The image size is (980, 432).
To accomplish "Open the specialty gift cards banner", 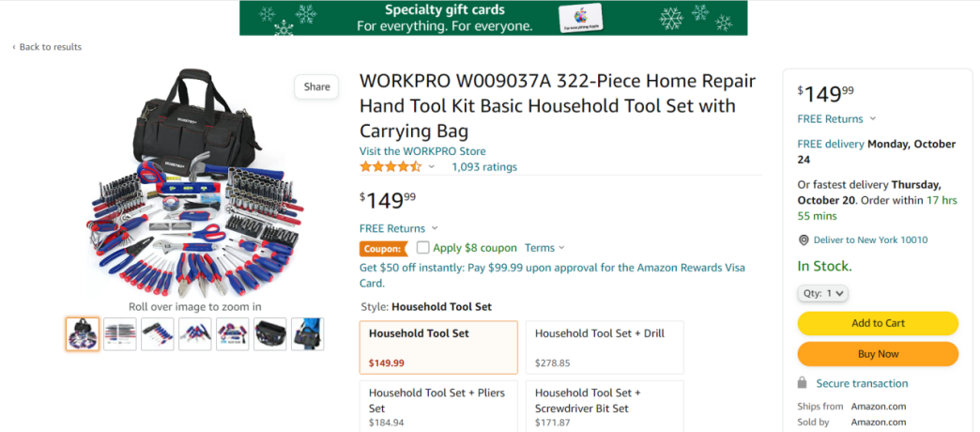I will click(493, 18).
